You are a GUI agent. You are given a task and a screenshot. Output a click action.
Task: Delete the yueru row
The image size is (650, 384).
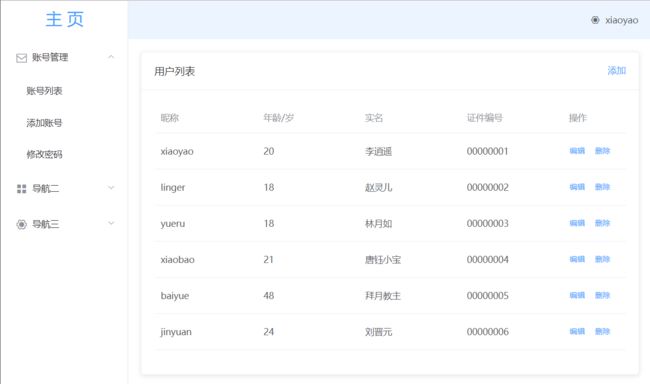click(x=602, y=223)
